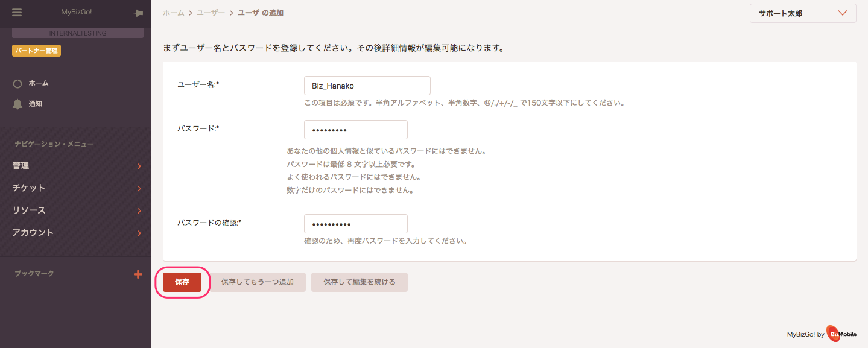868x348 pixels.
Task: Expand the リソース menu arrow
Action: pos(139,210)
